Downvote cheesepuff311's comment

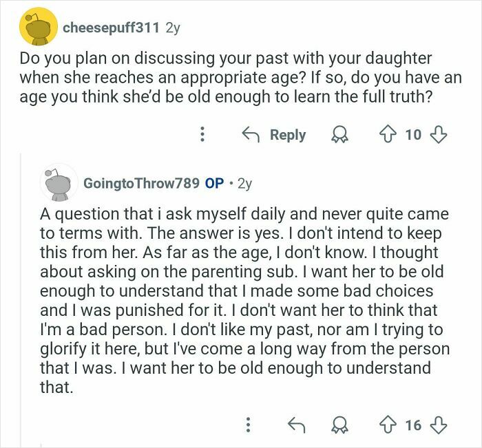pos(438,134)
